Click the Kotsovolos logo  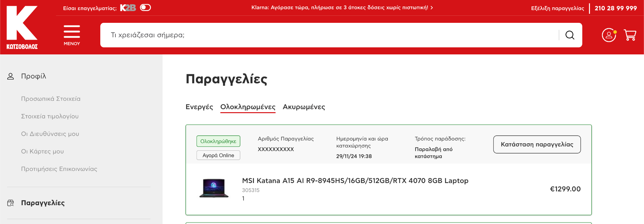(x=22, y=28)
